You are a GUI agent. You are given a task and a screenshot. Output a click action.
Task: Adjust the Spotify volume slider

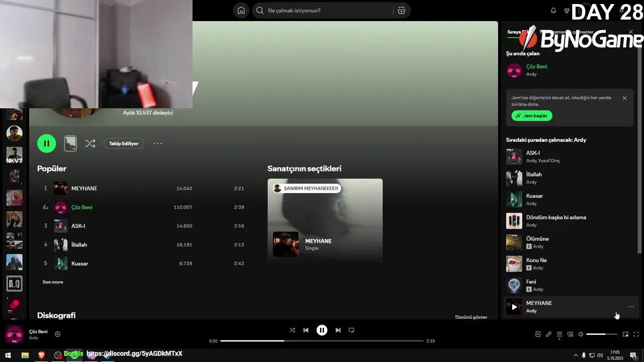tap(602, 334)
